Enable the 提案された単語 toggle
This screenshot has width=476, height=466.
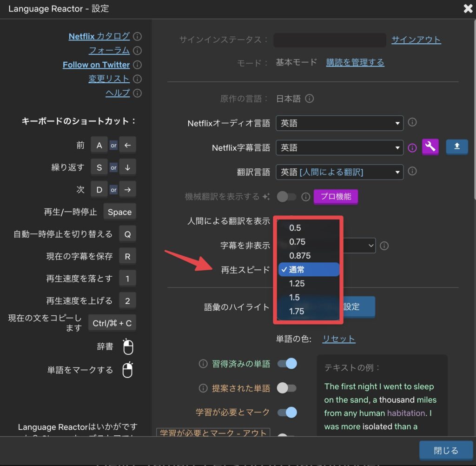tap(287, 388)
